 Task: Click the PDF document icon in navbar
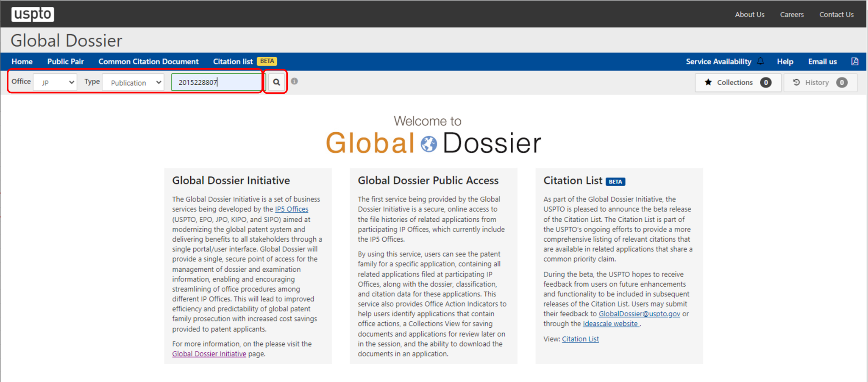coord(854,61)
